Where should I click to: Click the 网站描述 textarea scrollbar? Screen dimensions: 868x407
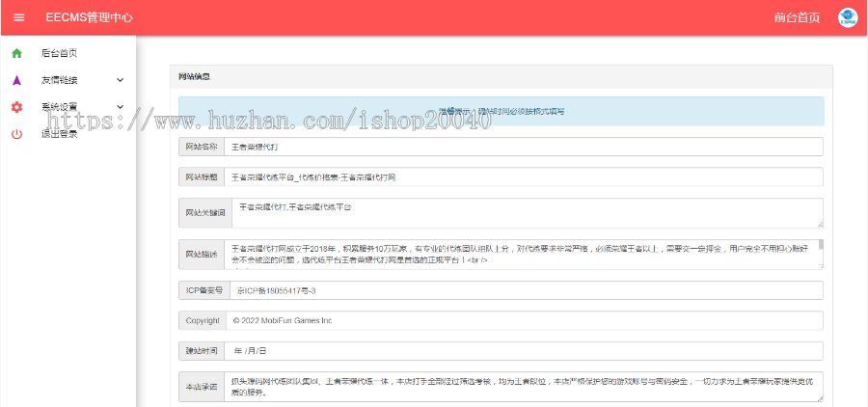(x=821, y=254)
